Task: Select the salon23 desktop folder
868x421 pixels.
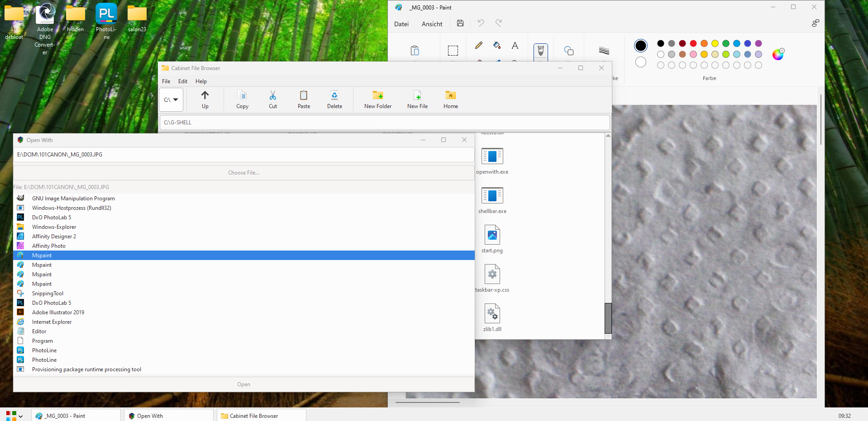Action: point(137,18)
